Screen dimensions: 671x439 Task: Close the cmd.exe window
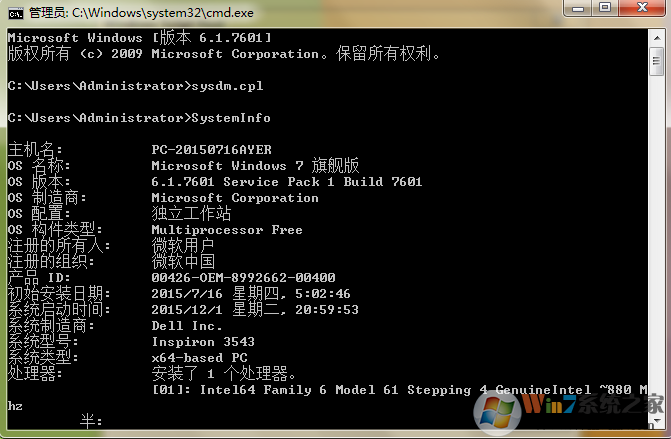642,8
